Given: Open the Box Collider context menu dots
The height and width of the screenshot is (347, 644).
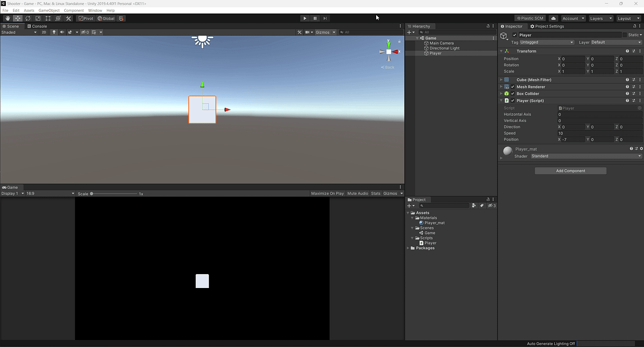Looking at the screenshot, I should point(640,93).
